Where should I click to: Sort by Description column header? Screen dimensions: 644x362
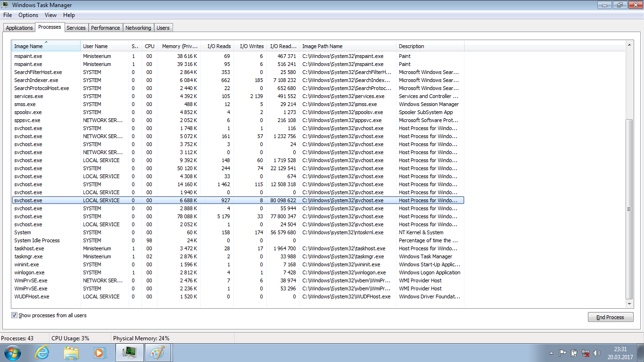pyautogui.click(x=430, y=46)
